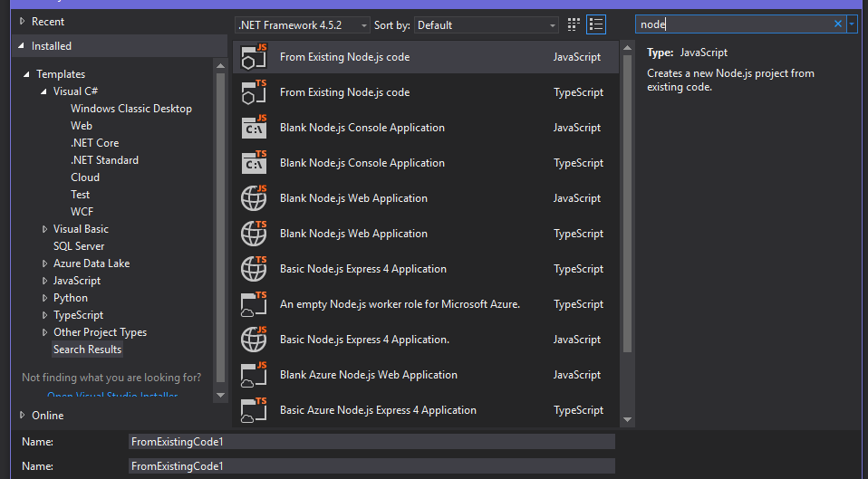
Task: Expand the Recent section
Action: pyautogui.click(x=22, y=21)
